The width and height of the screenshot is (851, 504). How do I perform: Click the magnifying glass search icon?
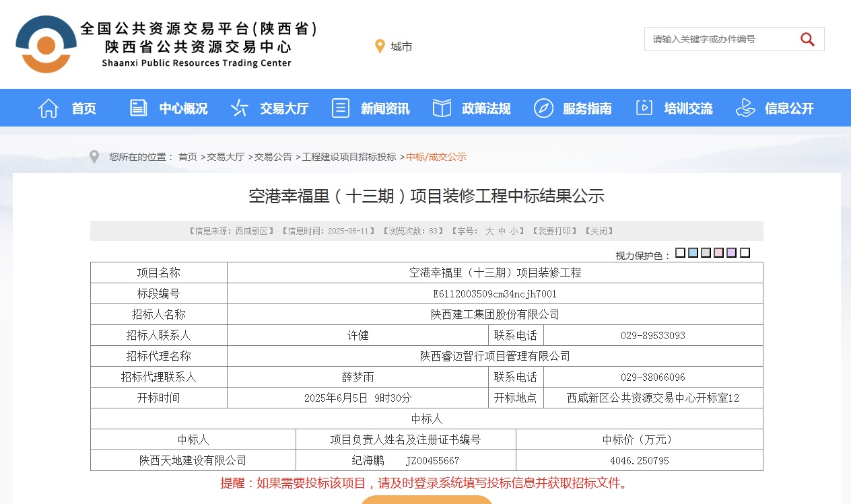(807, 39)
